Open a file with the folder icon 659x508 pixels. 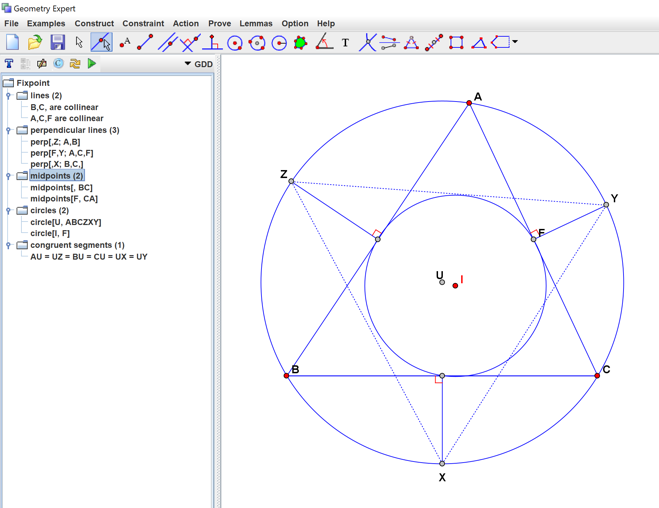pos(35,42)
